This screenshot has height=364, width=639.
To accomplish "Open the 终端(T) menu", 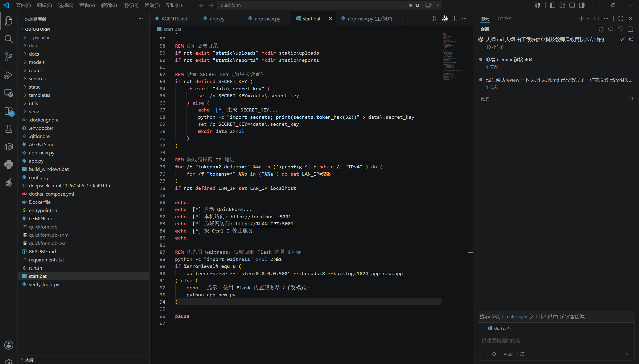I will pos(152,5).
